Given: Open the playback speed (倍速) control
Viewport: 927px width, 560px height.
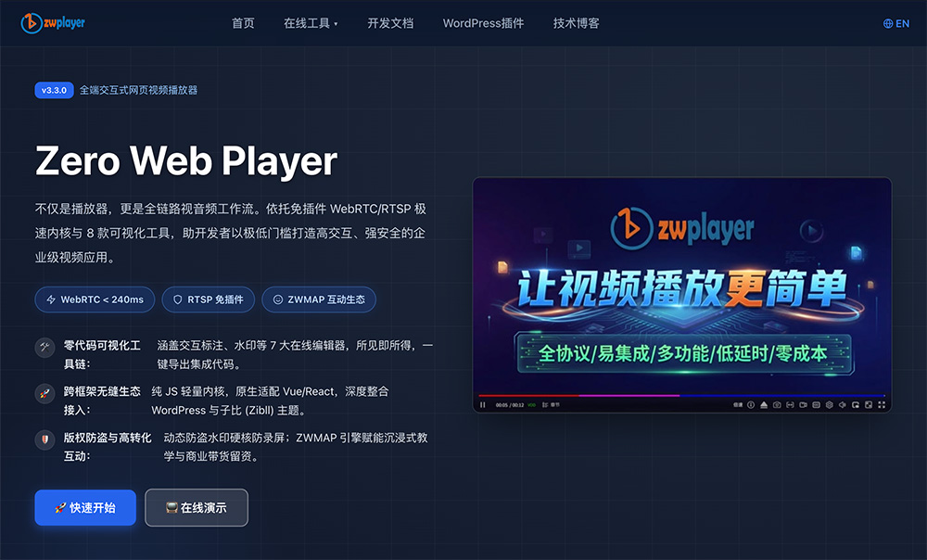Looking at the screenshot, I should [738, 405].
